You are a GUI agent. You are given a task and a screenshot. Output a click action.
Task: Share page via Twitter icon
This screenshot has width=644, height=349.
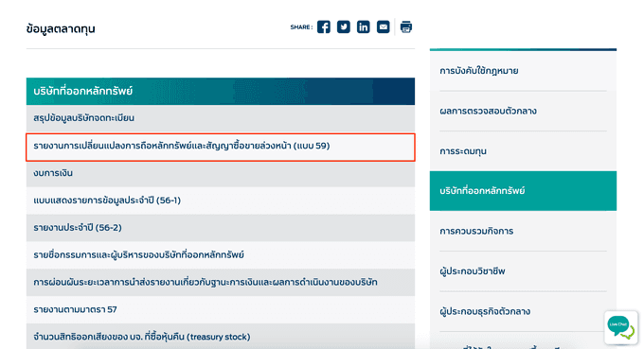(344, 27)
